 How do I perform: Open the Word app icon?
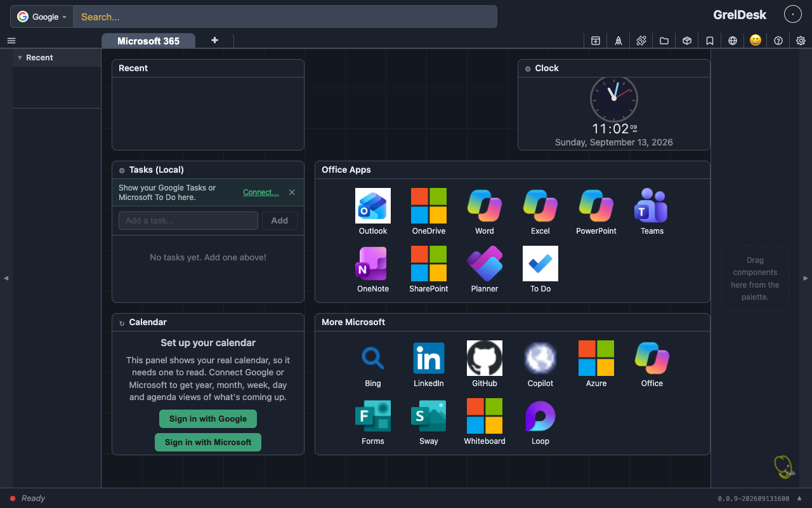[485, 206]
